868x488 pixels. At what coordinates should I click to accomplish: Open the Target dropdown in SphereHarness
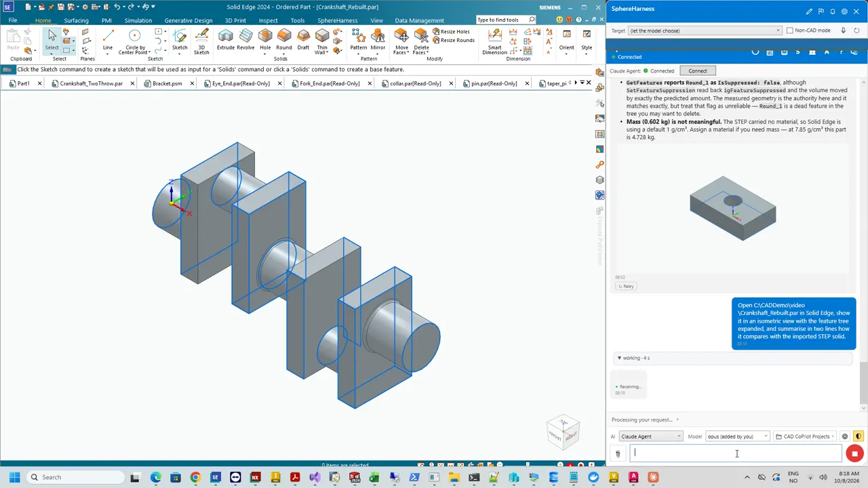705,30
